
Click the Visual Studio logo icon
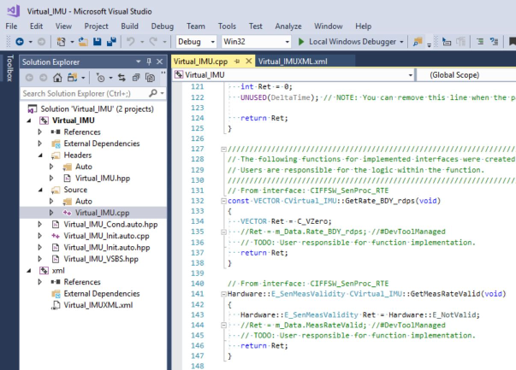coord(13,11)
